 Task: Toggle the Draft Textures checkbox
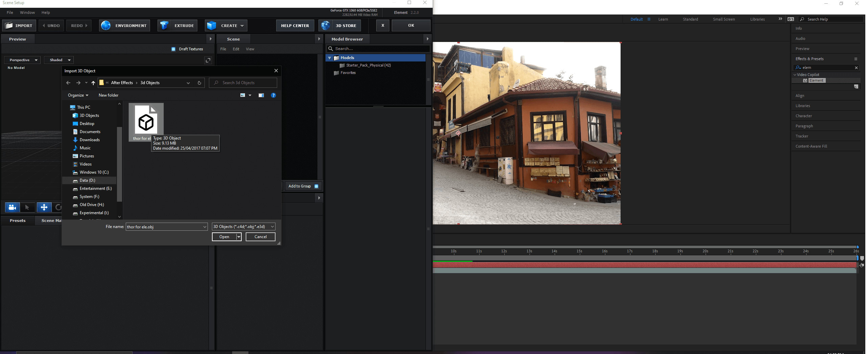pyautogui.click(x=173, y=49)
